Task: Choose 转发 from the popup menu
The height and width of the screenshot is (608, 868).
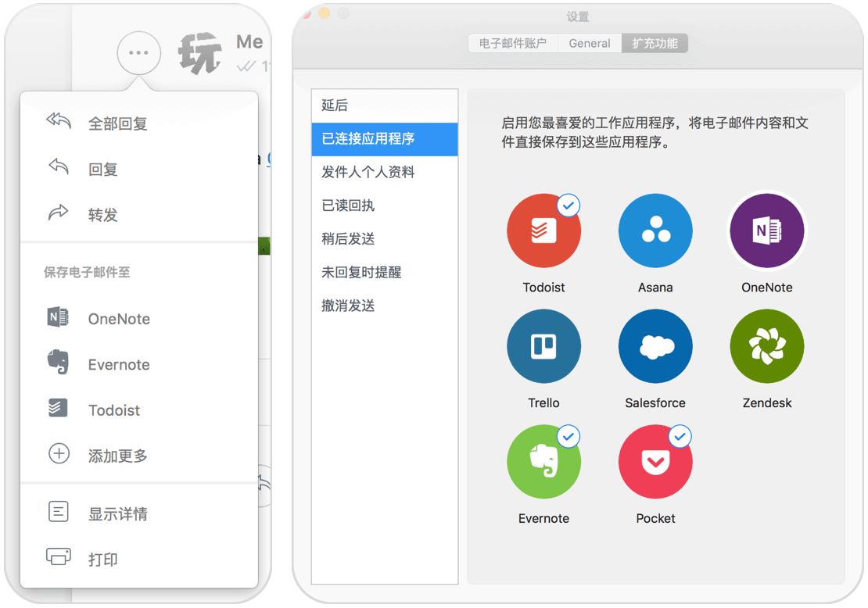Action: coord(103,215)
